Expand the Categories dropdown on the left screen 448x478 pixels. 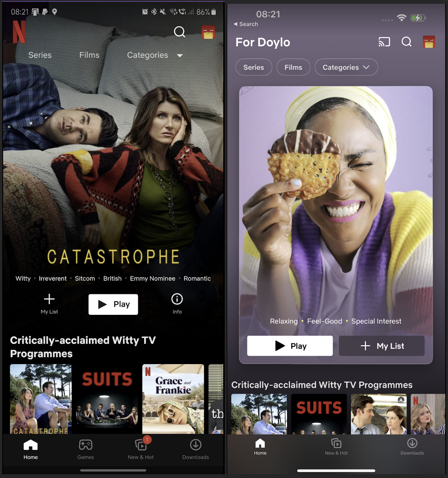(x=155, y=55)
